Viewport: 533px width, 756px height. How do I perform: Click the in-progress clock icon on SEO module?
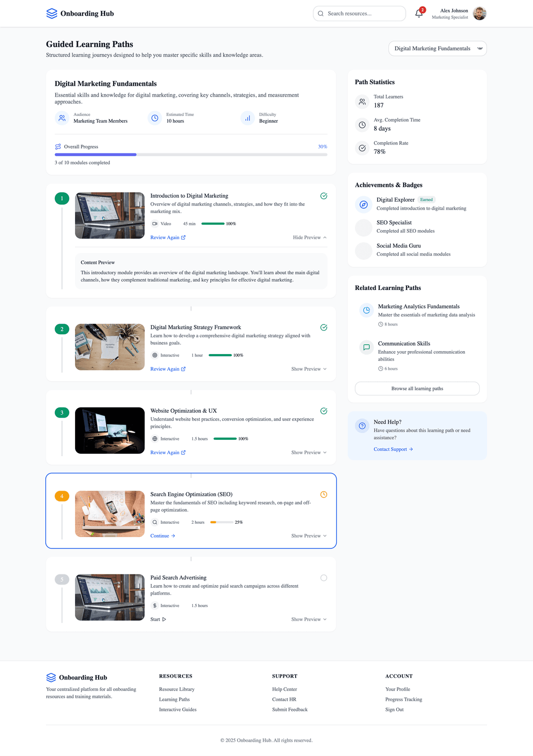324,495
